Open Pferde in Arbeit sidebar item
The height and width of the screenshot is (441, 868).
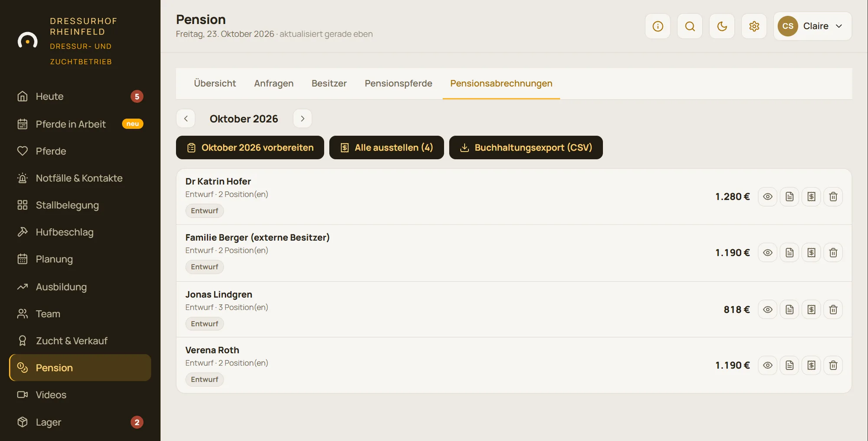[x=80, y=124]
